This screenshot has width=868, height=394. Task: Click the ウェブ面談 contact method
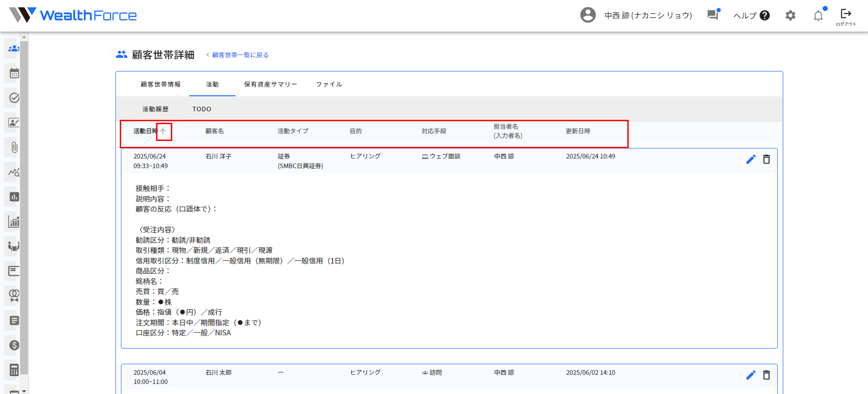tap(441, 156)
